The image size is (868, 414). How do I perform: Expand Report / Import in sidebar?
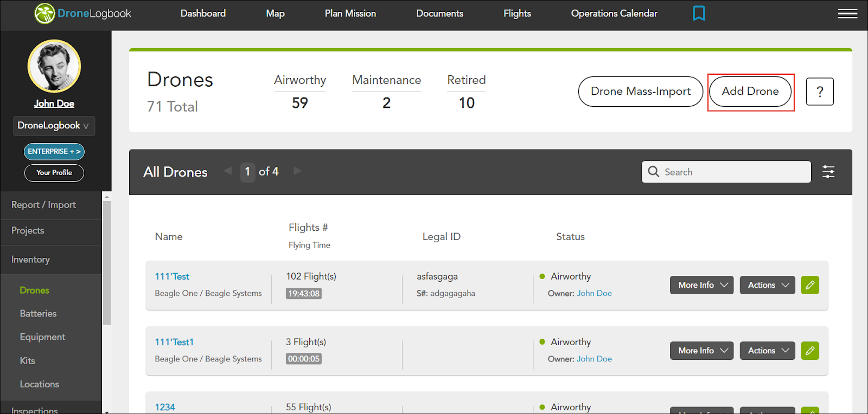(51, 205)
